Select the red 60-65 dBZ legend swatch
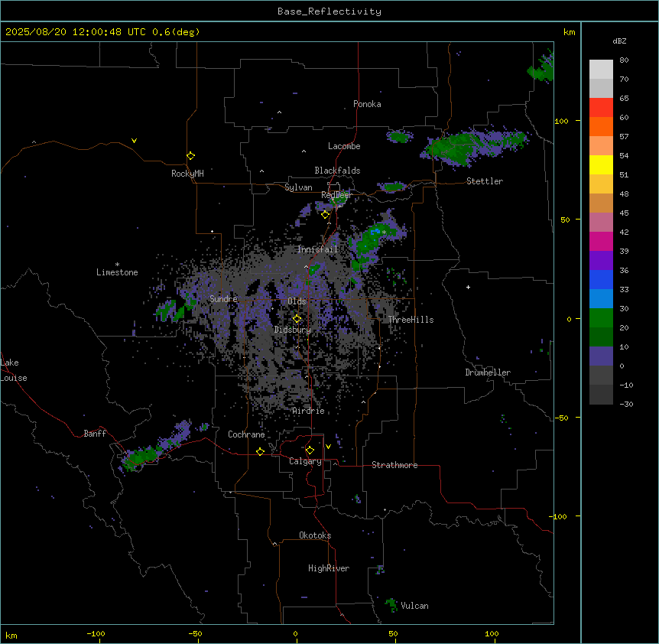Viewport: 659px width, 644px height. point(601,108)
